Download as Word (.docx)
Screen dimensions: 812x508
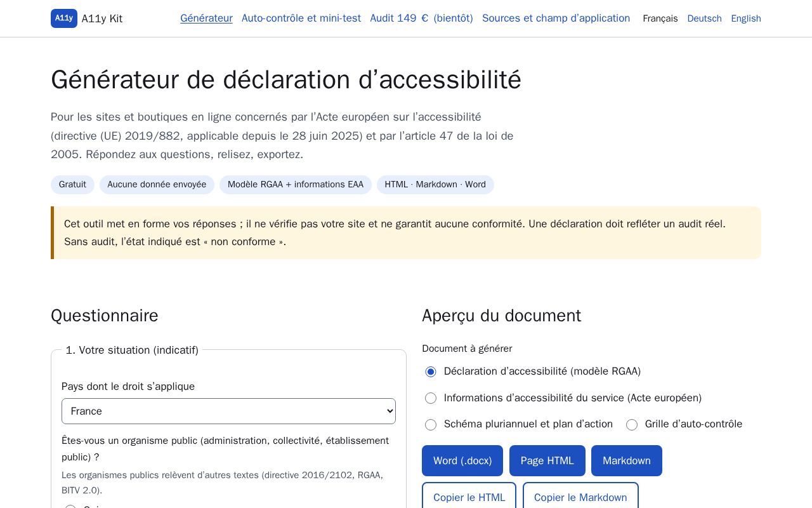(x=462, y=460)
